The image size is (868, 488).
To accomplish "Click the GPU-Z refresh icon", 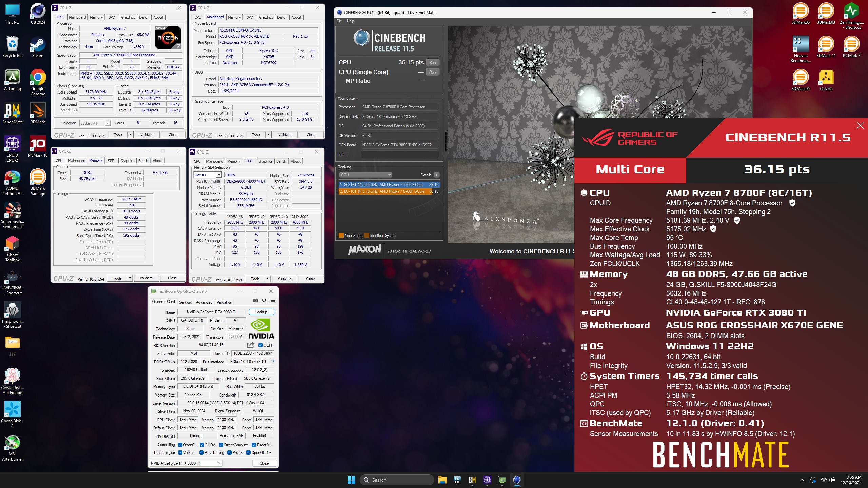I will 264,300.
